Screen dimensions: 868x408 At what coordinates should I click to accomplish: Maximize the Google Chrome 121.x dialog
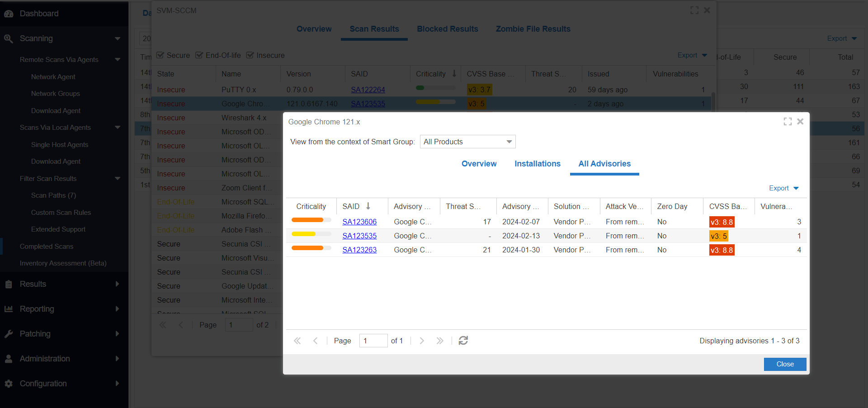[x=788, y=122]
